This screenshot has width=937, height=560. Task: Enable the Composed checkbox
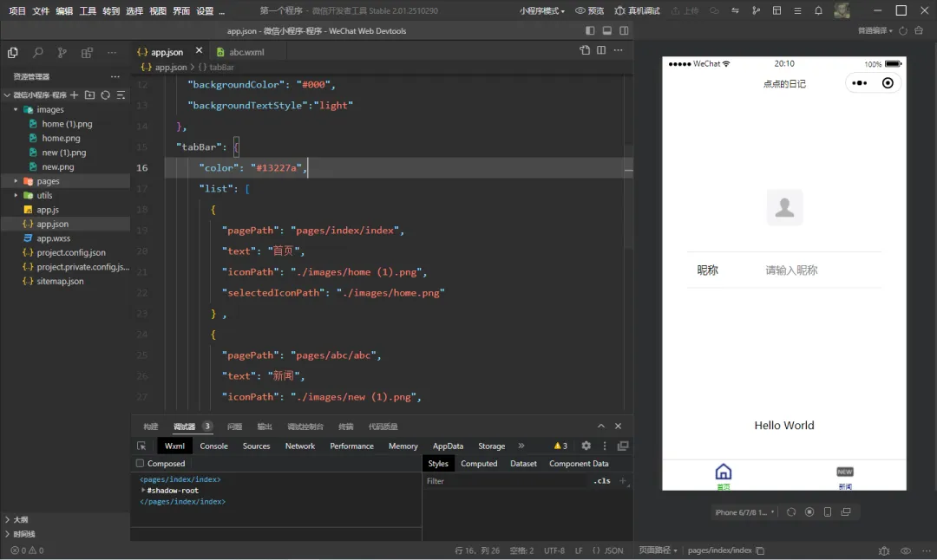point(140,463)
